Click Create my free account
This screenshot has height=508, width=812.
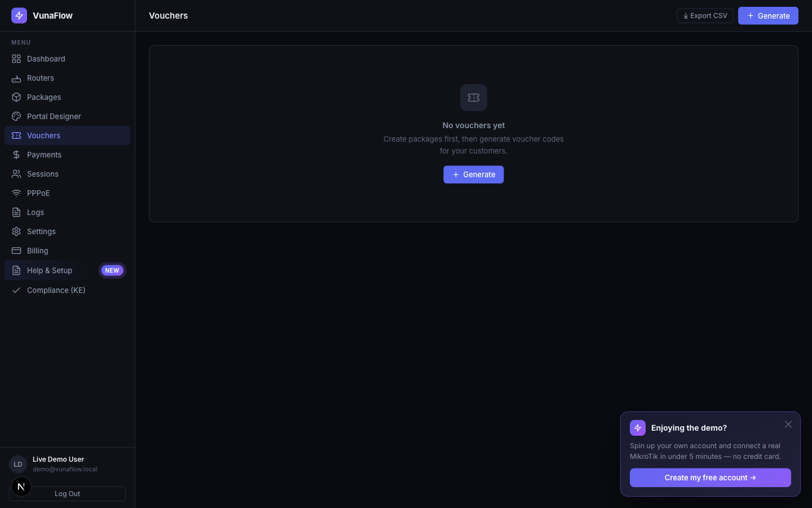(710, 478)
